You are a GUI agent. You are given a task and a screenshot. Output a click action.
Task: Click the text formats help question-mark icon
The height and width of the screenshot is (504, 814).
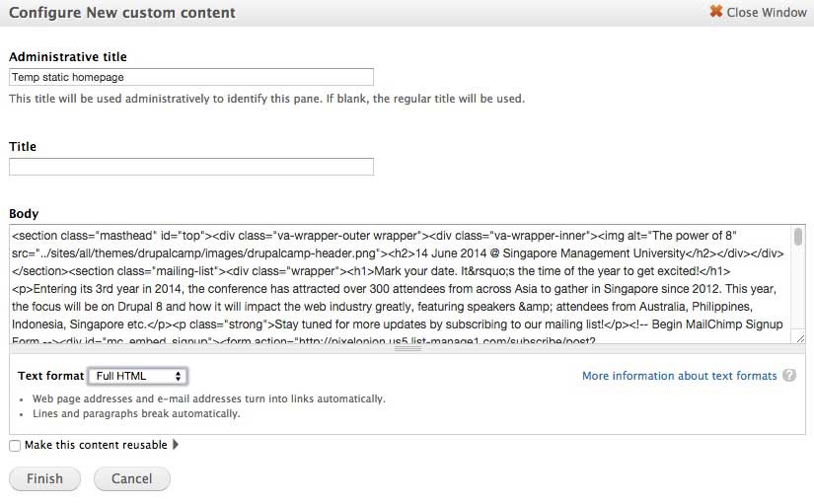click(x=789, y=376)
